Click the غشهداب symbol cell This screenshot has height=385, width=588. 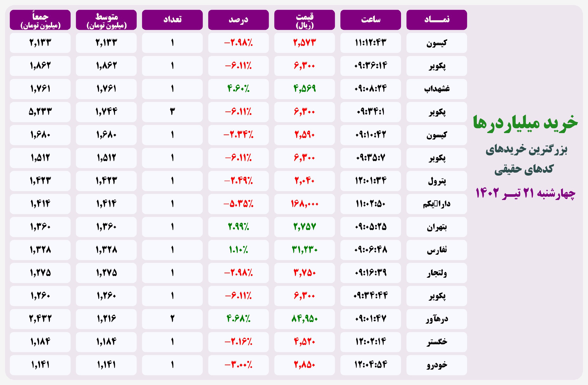(x=437, y=89)
